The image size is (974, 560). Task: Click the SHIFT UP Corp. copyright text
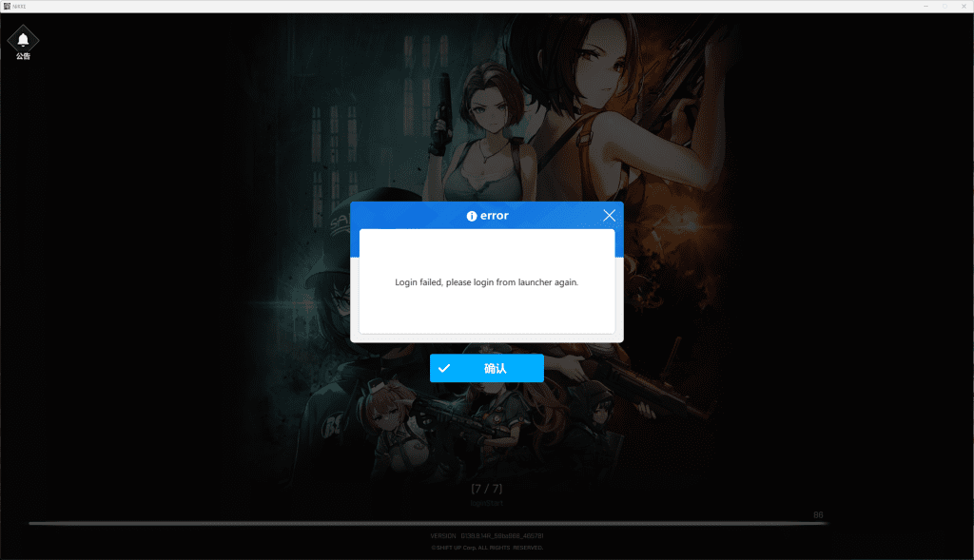pos(486,548)
